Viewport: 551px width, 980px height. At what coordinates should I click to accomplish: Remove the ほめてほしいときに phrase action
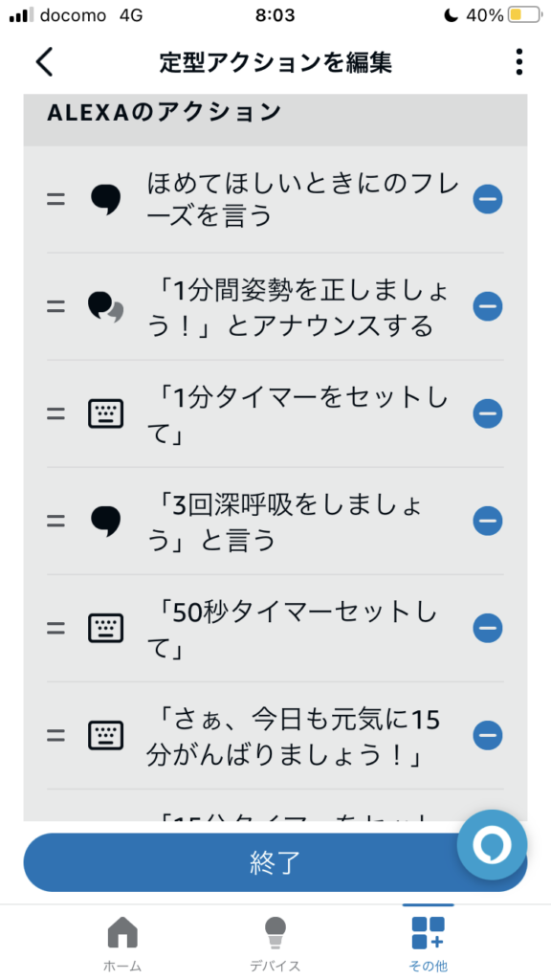pyautogui.click(x=487, y=199)
